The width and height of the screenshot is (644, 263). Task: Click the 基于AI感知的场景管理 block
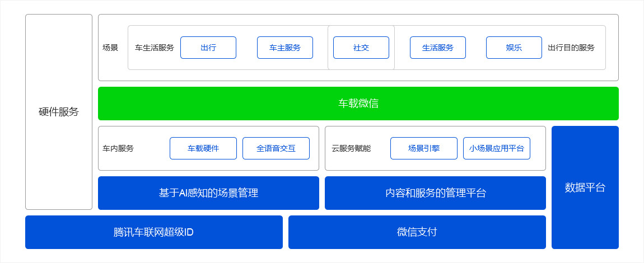(x=209, y=193)
